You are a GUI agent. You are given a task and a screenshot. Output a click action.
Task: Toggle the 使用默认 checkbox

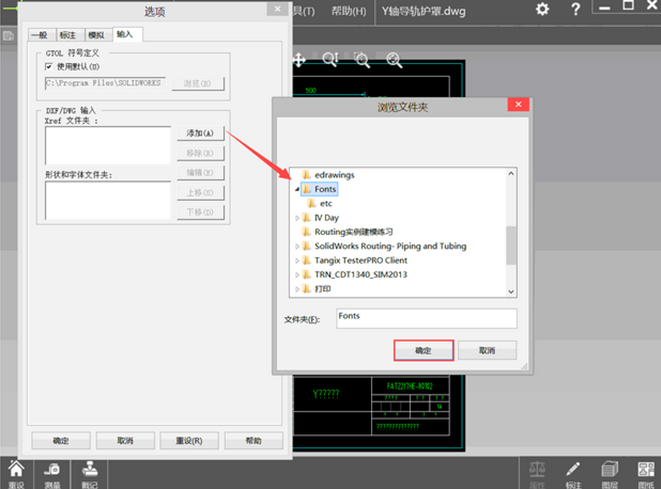pos(48,66)
